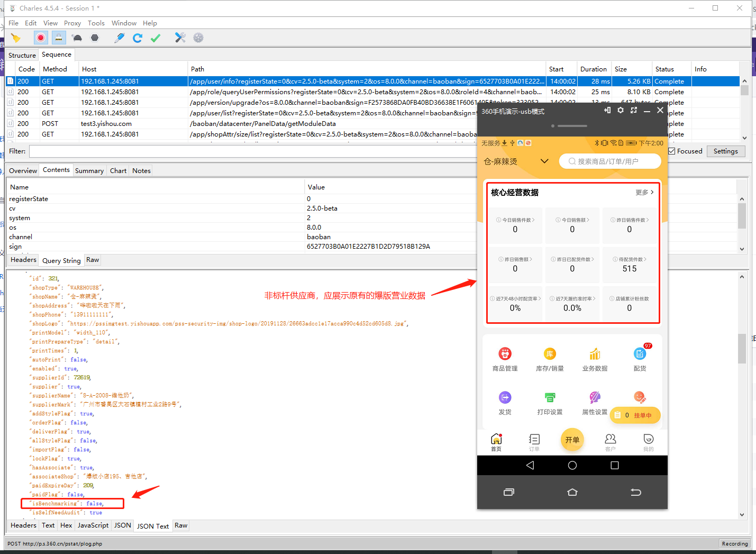The height and width of the screenshot is (554, 756).
Task: Toggle the Focused checkbox
Action: [672, 151]
